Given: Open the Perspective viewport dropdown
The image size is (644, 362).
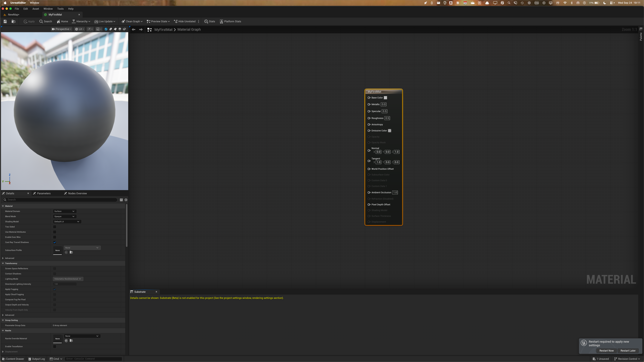Looking at the screenshot, I should [x=62, y=29].
